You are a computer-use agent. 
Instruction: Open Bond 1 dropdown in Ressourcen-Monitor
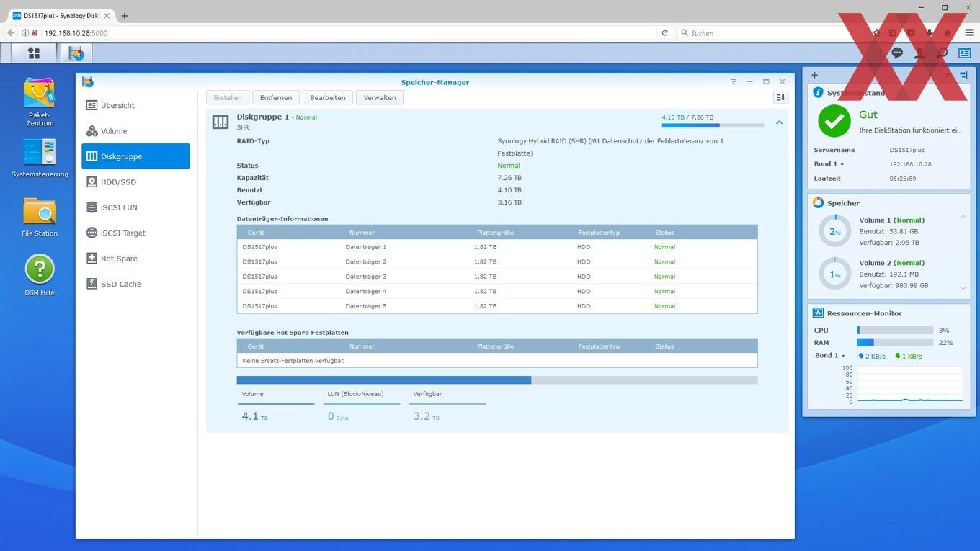coord(830,356)
